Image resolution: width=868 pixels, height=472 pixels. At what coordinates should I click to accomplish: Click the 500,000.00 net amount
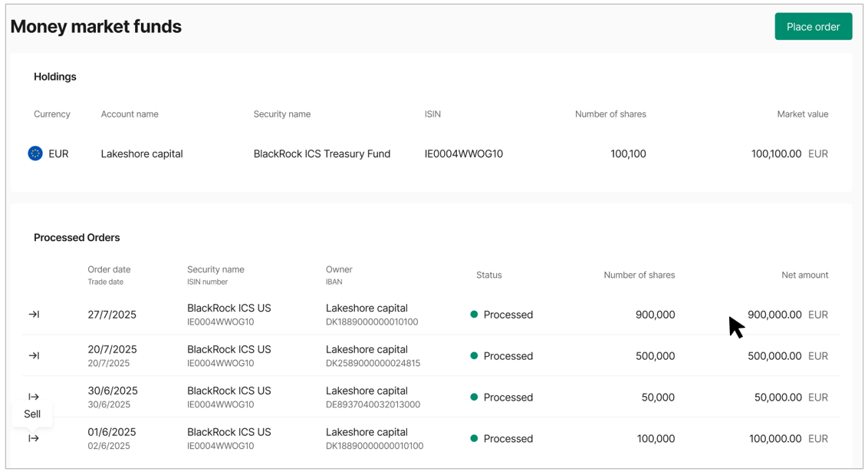coord(774,356)
